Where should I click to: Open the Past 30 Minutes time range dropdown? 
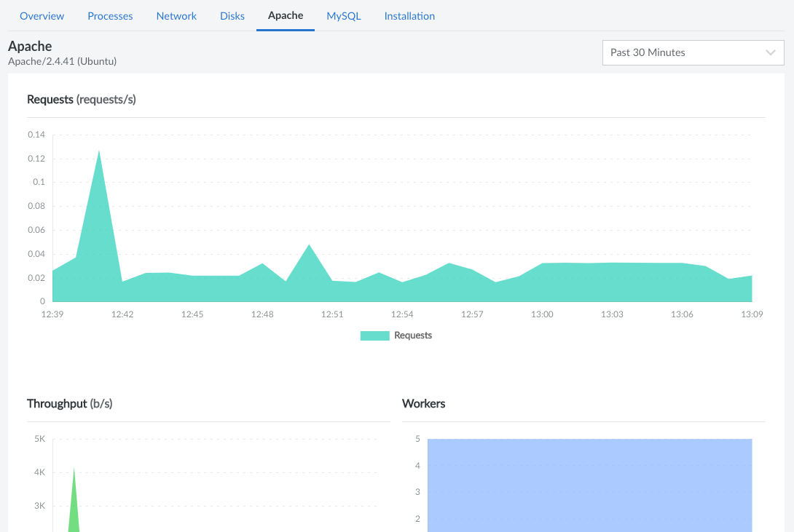(x=692, y=52)
